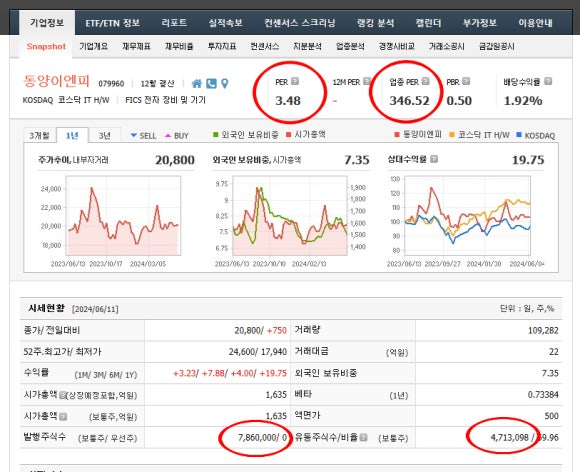Click green 외국인 보유비중 legend swatch
580x472 pixels.
(x=216, y=135)
